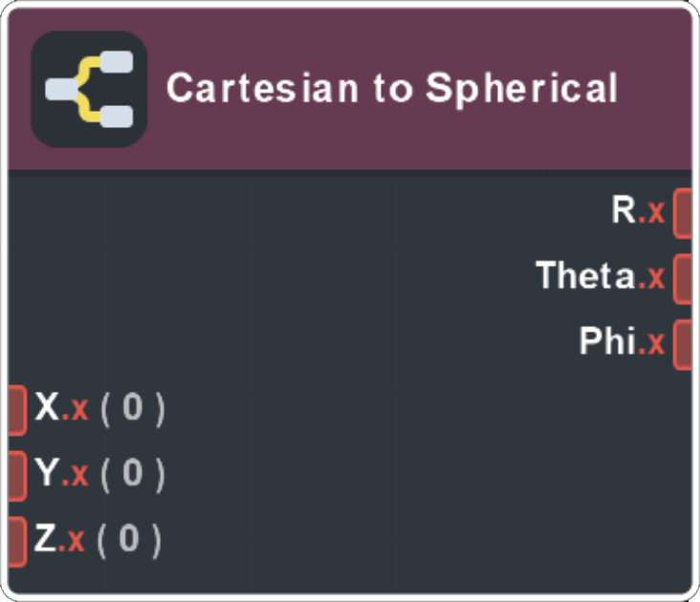Click the Phi.x output port connector
Screen dimensions: 700x602
tap(684, 344)
